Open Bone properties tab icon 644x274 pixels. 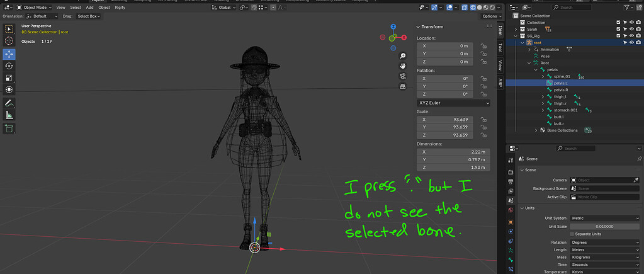pos(511,260)
